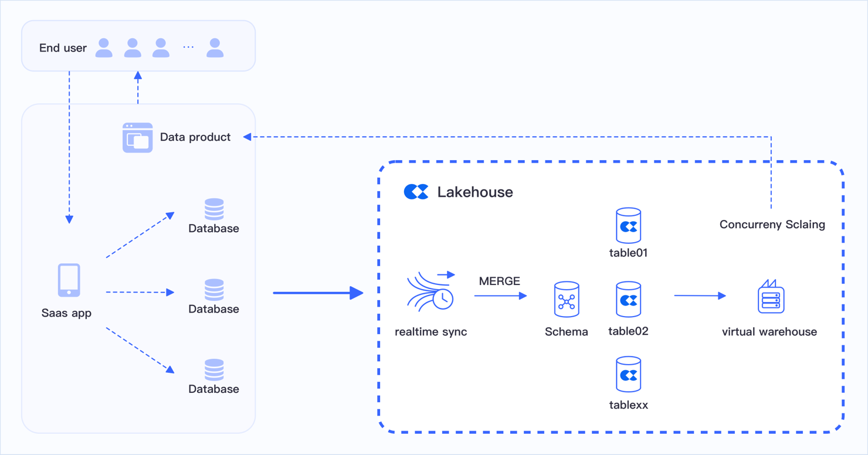Click the thick arrow pointing to Lakehouse

318,293
